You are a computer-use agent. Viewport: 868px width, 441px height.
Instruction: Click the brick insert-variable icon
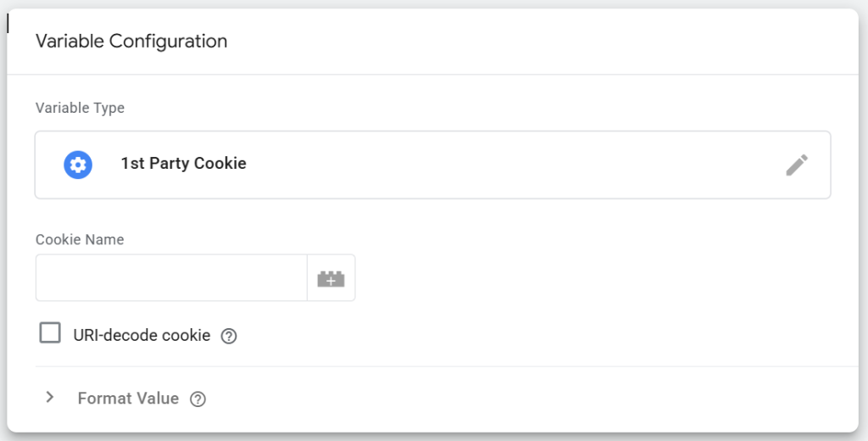[x=331, y=278]
